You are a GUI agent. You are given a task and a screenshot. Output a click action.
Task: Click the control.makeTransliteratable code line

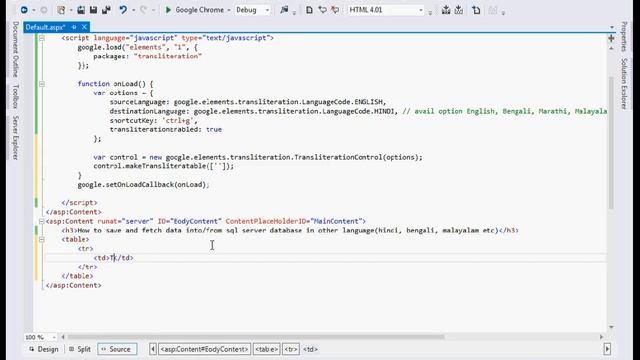[x=164, y=166]
